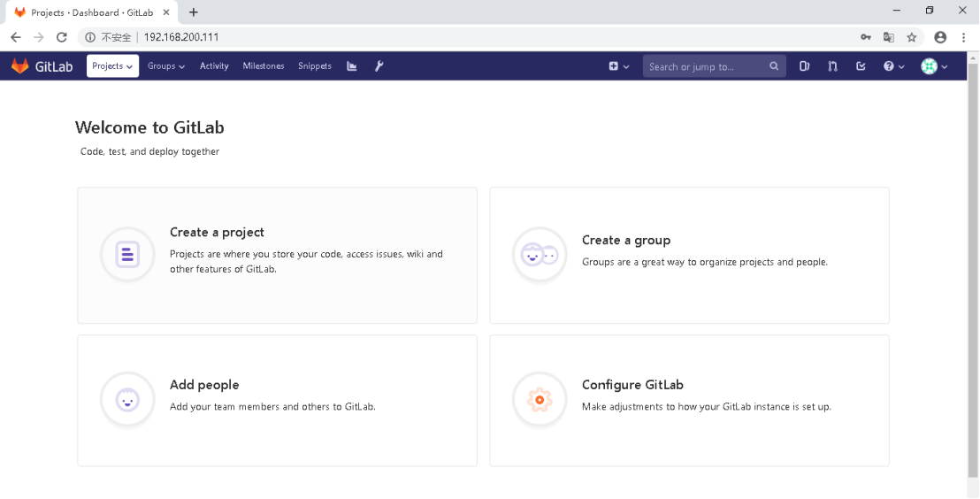This screenshot has height=499, width=980.
Task: Go back with browser back arrow
Action: tap(16, 37)
